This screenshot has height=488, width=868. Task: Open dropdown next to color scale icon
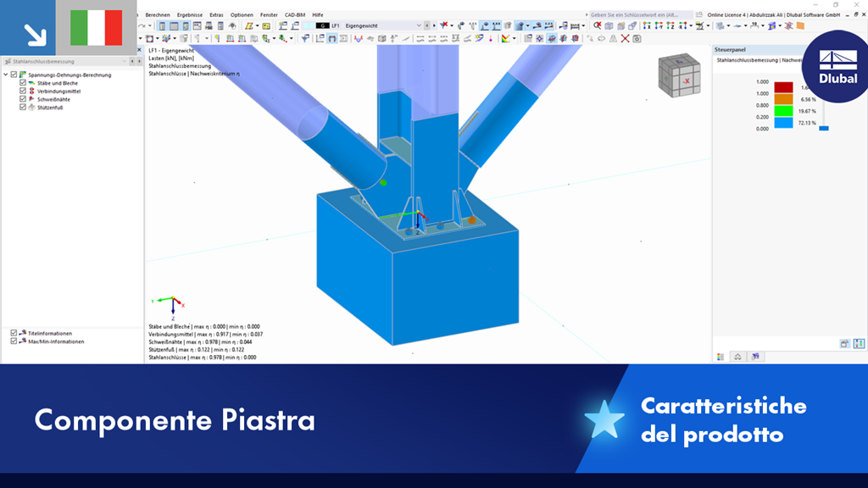[x=514, y=38]
